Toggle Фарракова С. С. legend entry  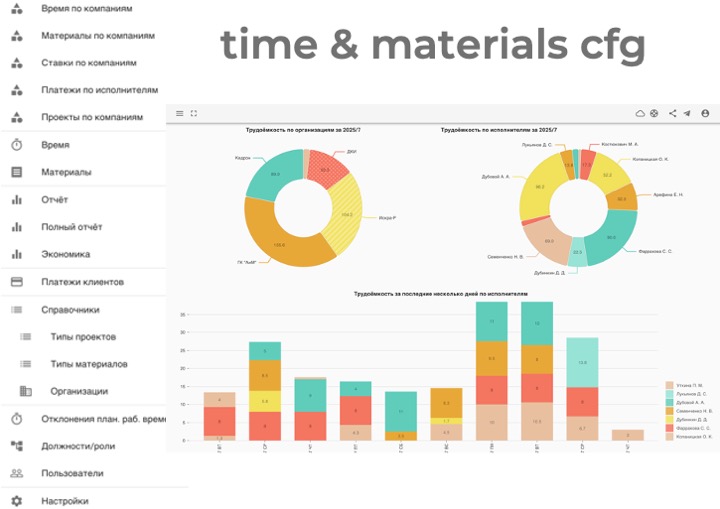point(689,428)
